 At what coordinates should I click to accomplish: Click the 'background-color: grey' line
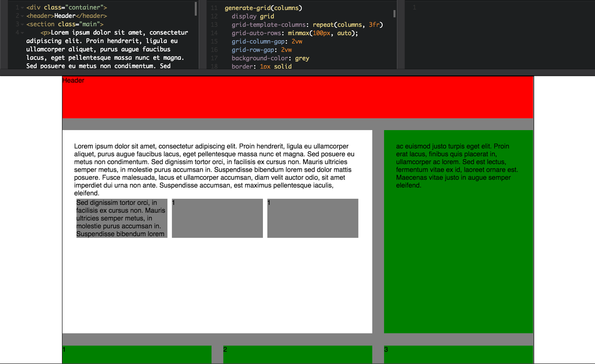point(270,58)
